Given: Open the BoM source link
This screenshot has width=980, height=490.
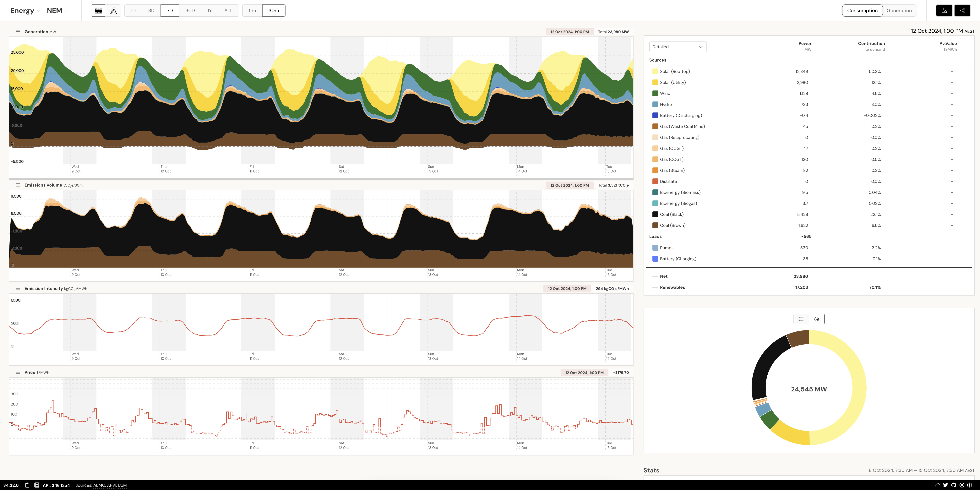Looking at the screenshot, I should click(x=122, y=485).
